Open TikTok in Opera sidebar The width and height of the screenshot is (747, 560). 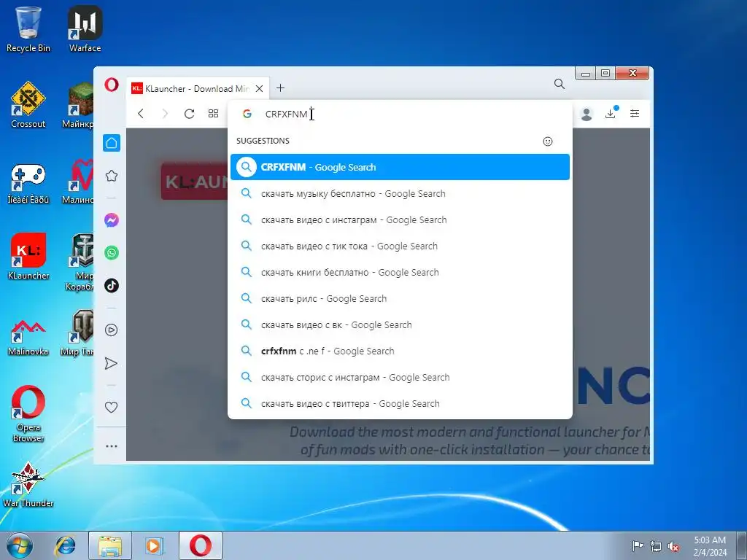112,286
